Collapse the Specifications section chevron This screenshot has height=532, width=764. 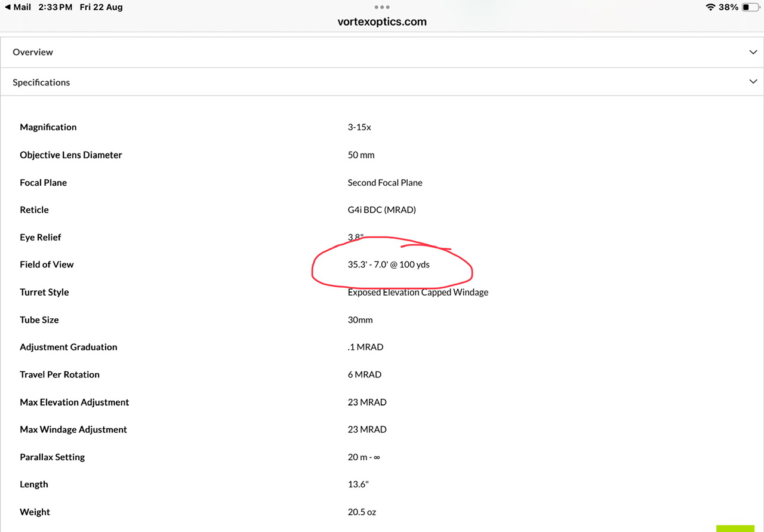[x=753, y=82]
